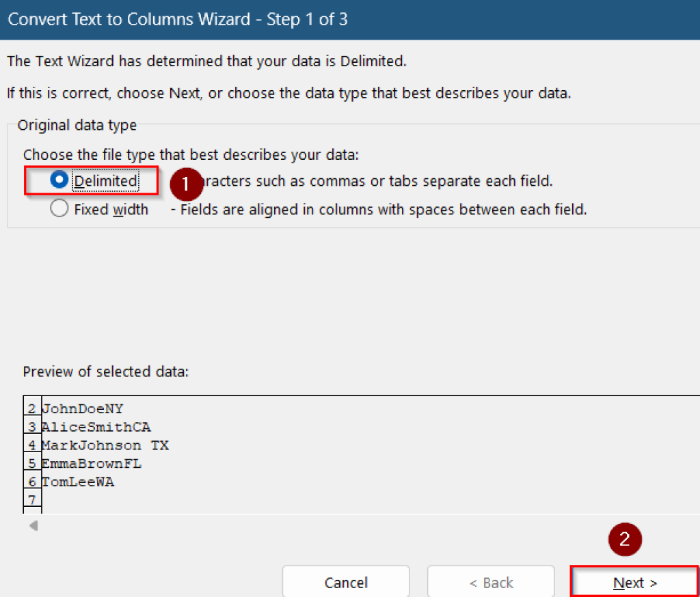Click the highlighted Next button at bottom right
Image resolution: width=700 pixels, height=597 pixels.
634,583
